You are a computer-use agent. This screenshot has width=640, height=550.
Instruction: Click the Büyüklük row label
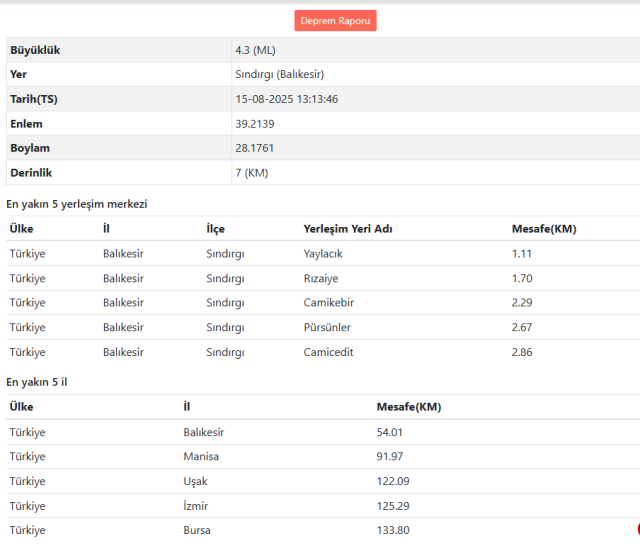coord(35,50)
